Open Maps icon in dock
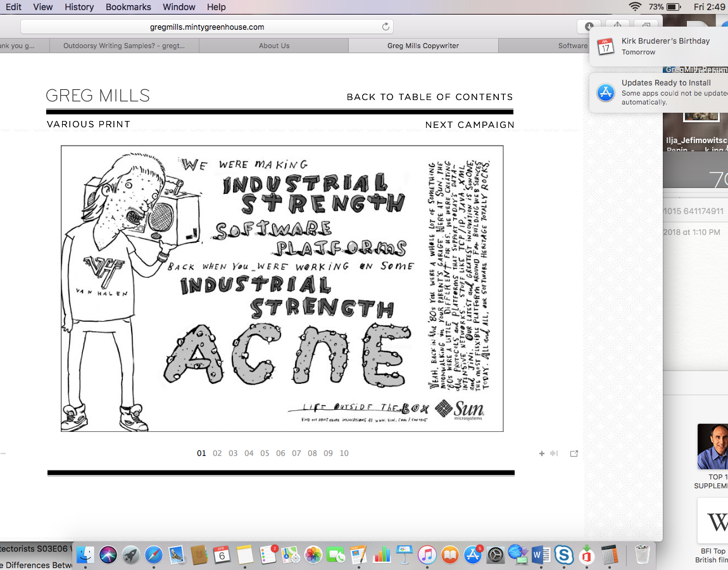Viewport: 728px width, 570px height. tap(291, 555)
